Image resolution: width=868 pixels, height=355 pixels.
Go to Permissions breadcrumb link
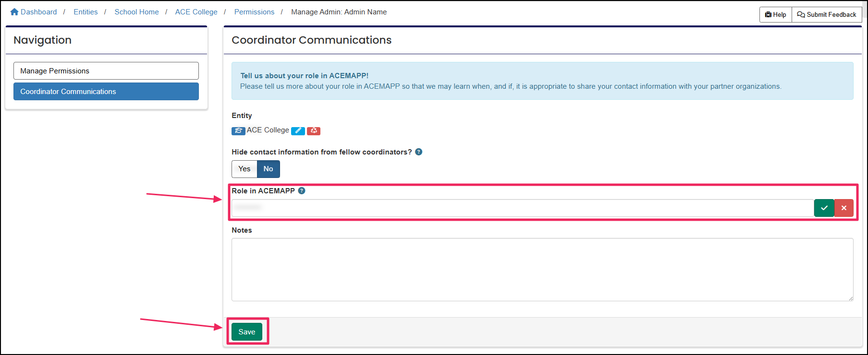click(255, 12)
